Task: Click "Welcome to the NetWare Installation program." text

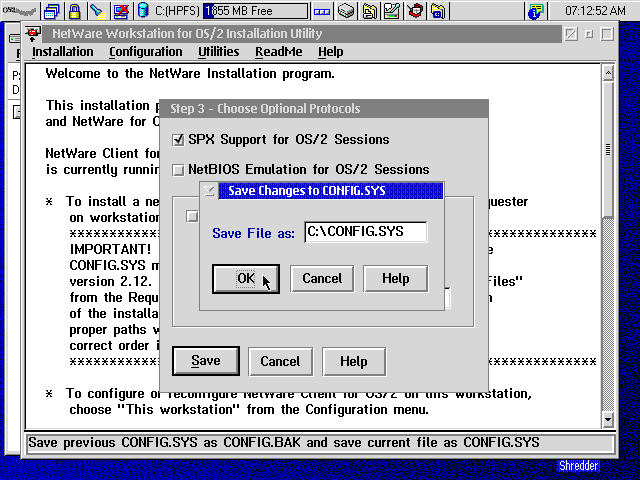Action: tap(190, 74)
